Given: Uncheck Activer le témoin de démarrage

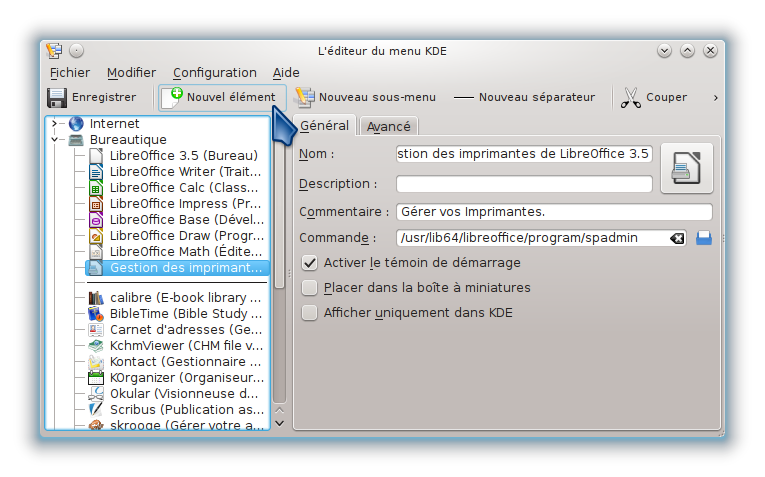Looking at the screenshot, I should (x=309, y=263).
